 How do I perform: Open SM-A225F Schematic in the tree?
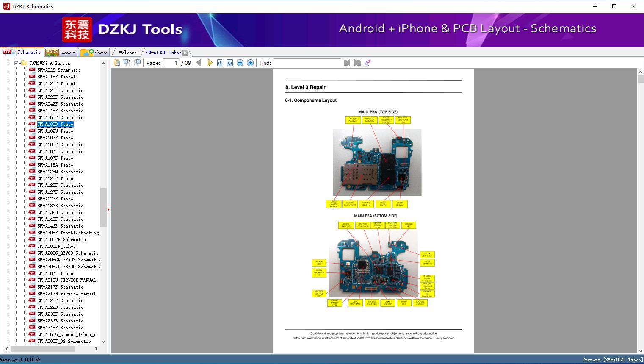(60, 300)
